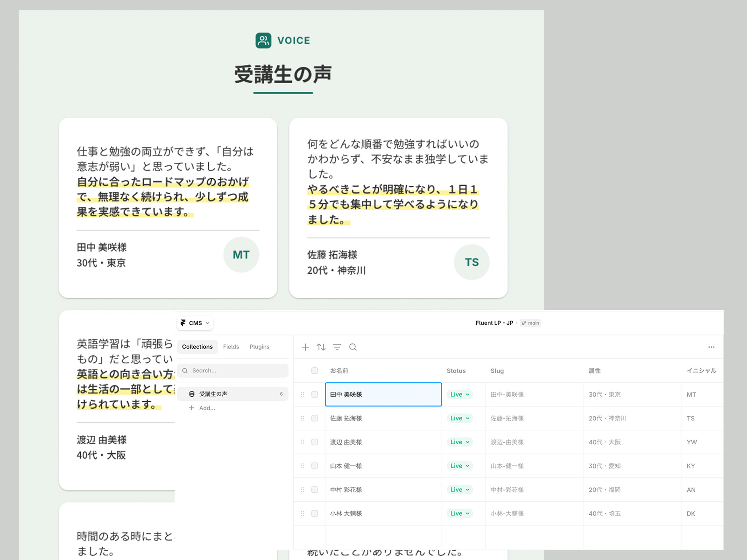Screen dimensions: 747x560
Task: Open Live status dropdown for 小林 大輔様
Action: (x=460, y=513)
